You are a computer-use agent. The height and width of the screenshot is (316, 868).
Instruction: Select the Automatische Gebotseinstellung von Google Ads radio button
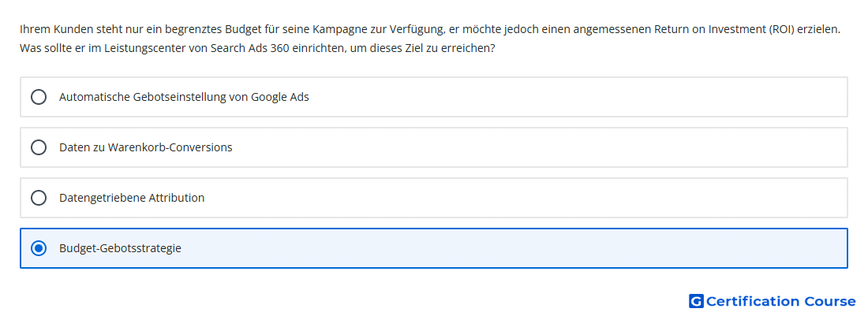(x=38, y=97)
